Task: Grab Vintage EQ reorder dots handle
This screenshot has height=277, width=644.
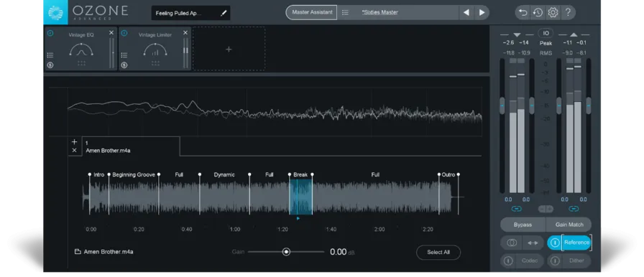Action: tap(81, 63)
